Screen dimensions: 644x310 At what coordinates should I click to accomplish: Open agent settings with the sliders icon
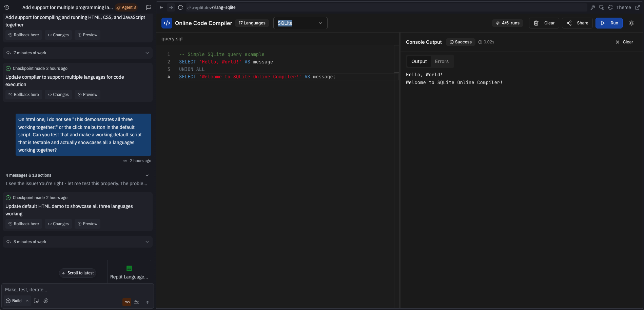tap(137, 302)
